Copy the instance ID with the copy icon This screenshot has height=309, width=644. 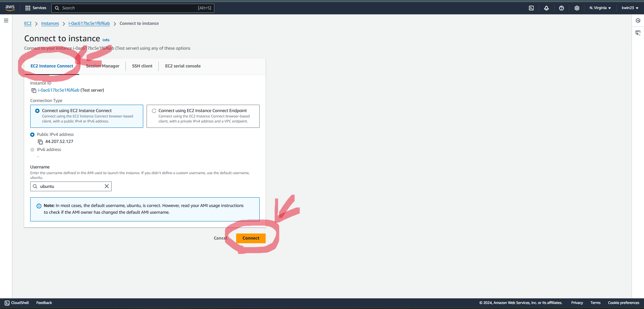click(x=34, y=91)
